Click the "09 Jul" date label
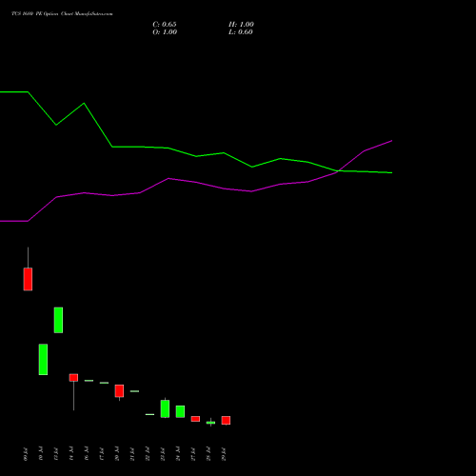476x476 pixels. click(26, 454)
